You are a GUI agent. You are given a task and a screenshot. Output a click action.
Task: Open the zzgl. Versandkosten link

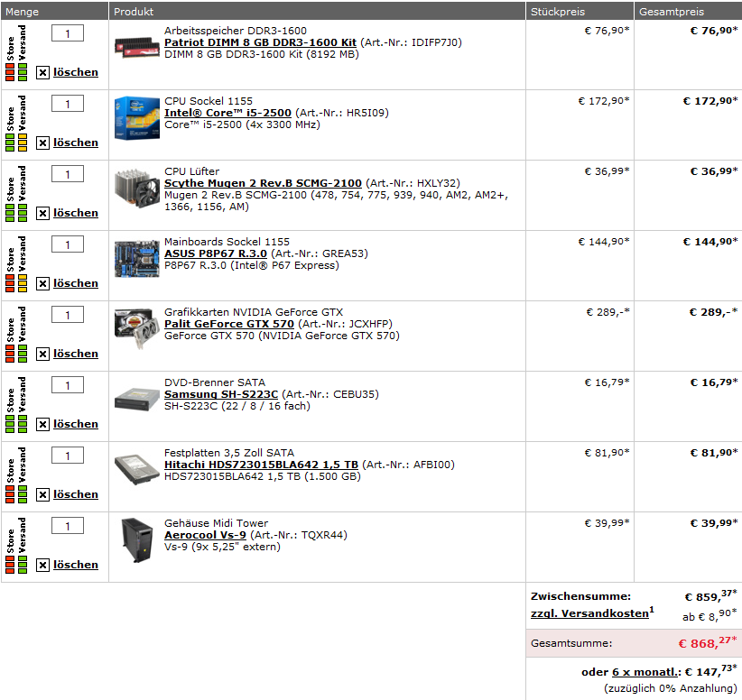(589, 613)
